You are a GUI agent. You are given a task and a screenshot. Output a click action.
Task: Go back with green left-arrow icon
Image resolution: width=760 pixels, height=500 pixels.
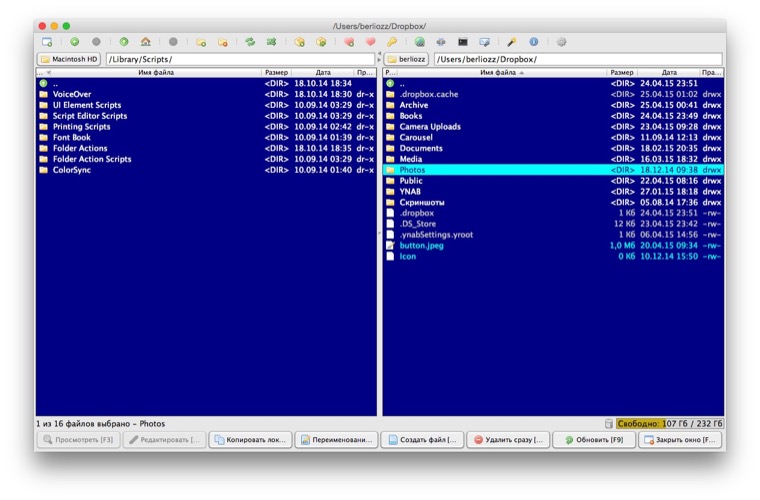coord(75,42)
